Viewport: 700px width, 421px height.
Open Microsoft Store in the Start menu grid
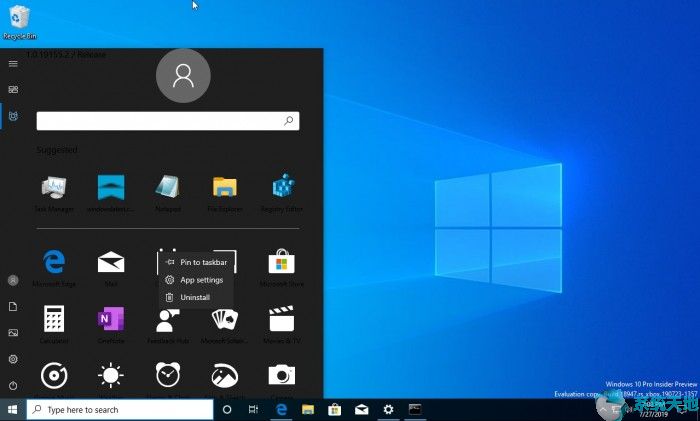[281, 261]
